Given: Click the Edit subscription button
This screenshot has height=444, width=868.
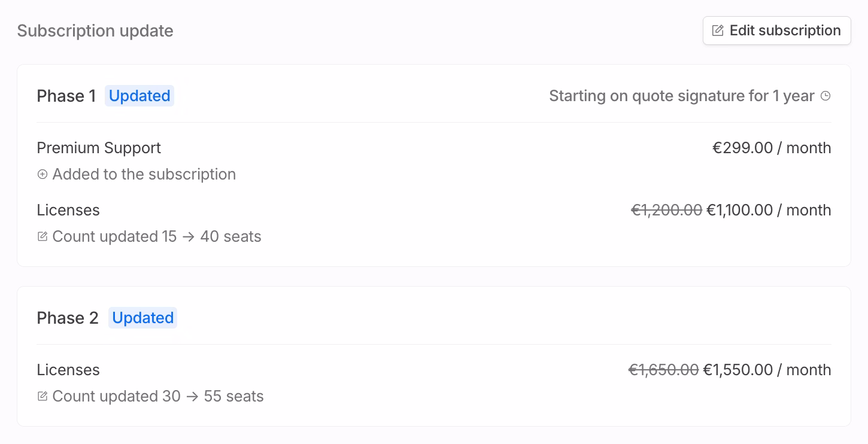Looking at the screenshot, I should click(776, 31).
